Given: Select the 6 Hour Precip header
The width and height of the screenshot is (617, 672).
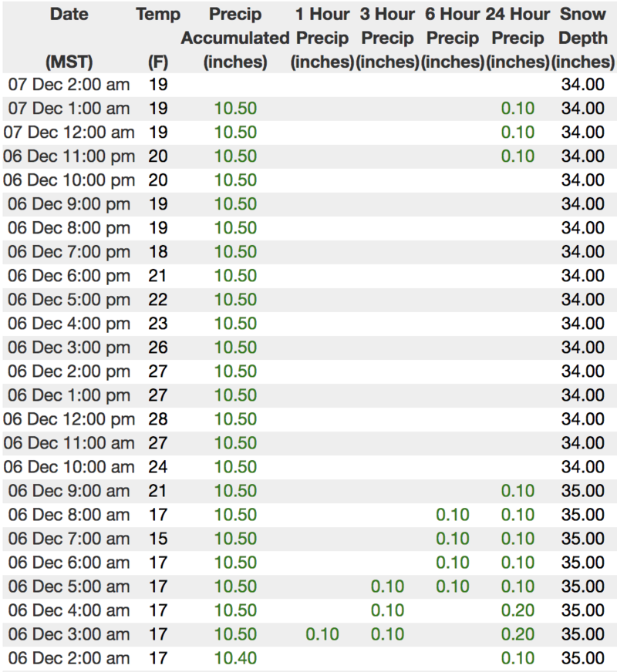Looking at the screenshot, I should tap(453, 38).
